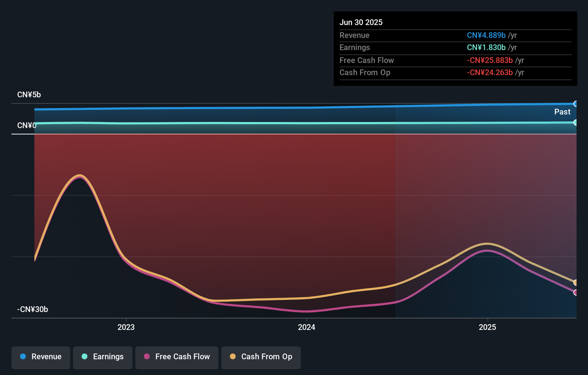Select the Revenue endpoint marker on chart
588x375 pixels.
pos(575,104)
